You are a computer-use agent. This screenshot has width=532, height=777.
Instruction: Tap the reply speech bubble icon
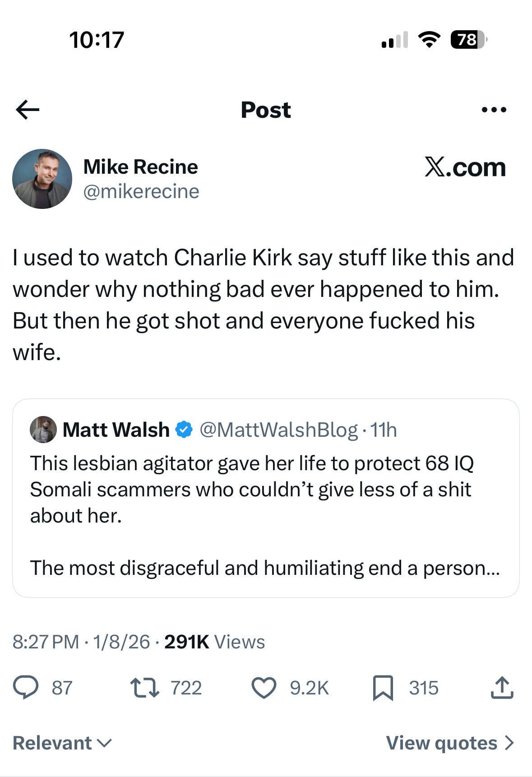click(x=25, y=688)
